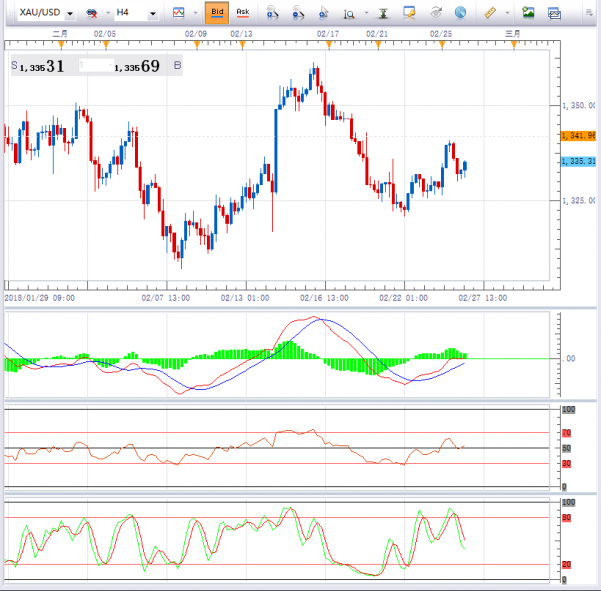The image size is (601, 591).
Task: Toggle the Bid price display
Action: pyautogui.click(x=216, y=13)
